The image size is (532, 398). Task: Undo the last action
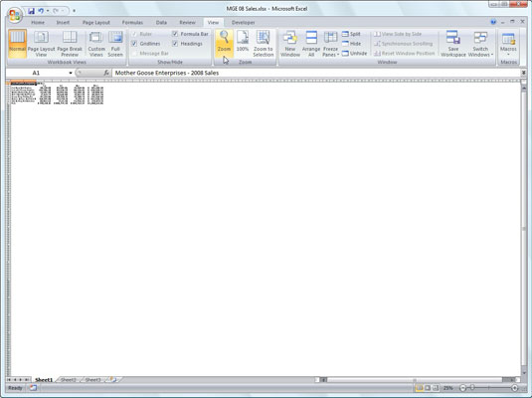41,11
